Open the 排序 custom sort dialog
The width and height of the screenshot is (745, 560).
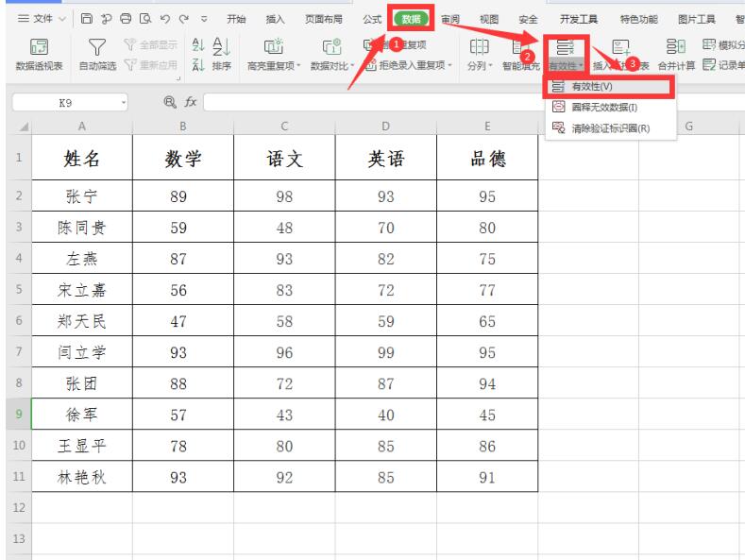221,54
